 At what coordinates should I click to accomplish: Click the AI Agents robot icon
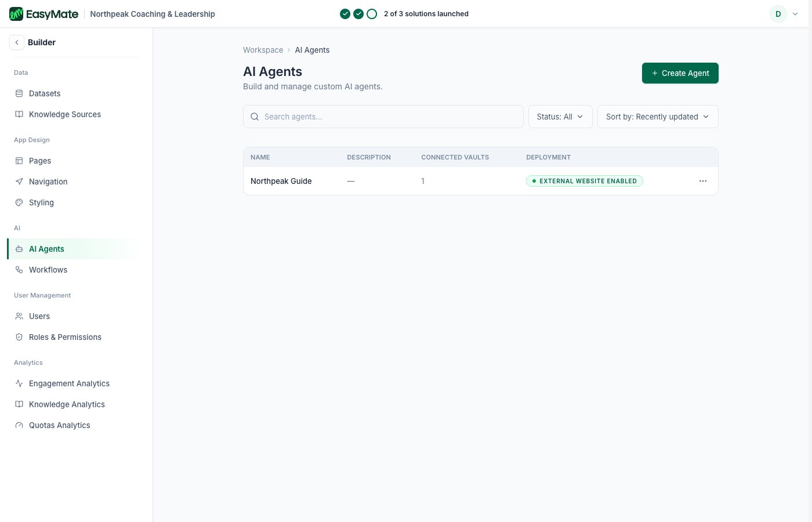(x=19, y=249)
